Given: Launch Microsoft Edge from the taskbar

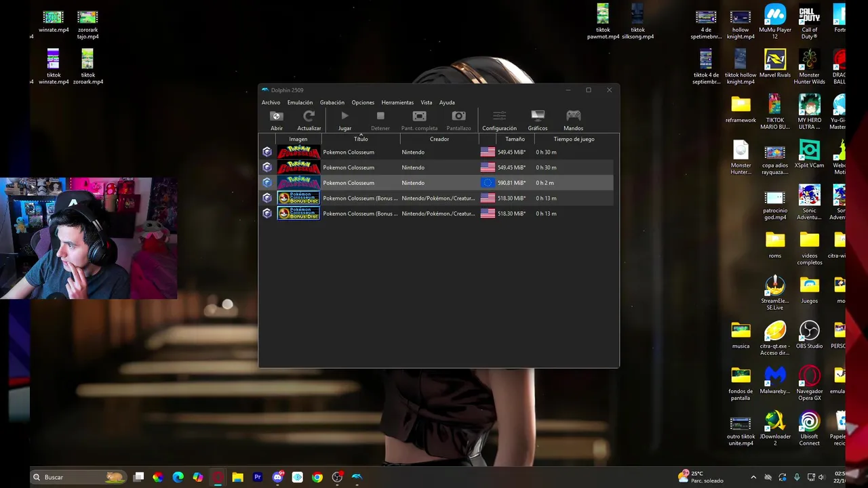Looking at the screenshot, I should pos(178,477).
